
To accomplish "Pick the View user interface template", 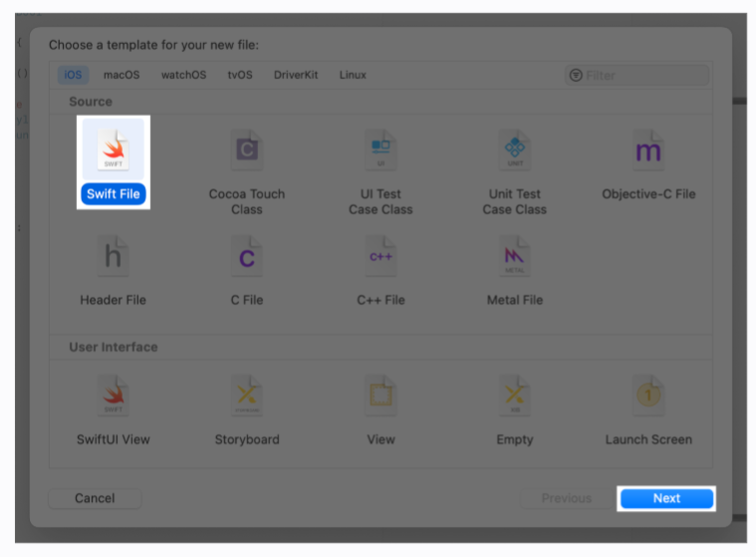I will (x=380, y=411).
